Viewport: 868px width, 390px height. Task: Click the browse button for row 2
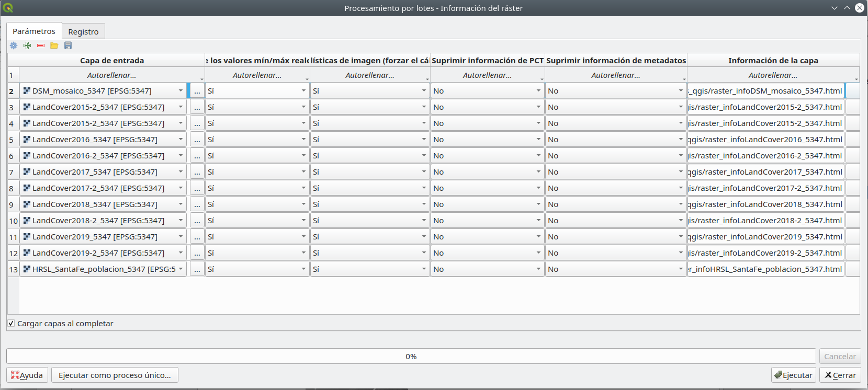[197, 91]
